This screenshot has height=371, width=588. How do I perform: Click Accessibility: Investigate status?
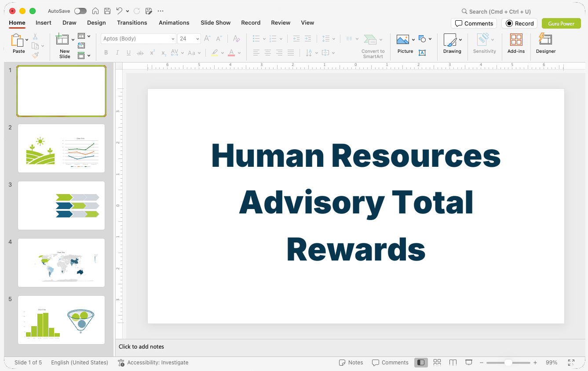tap(153, 363)
